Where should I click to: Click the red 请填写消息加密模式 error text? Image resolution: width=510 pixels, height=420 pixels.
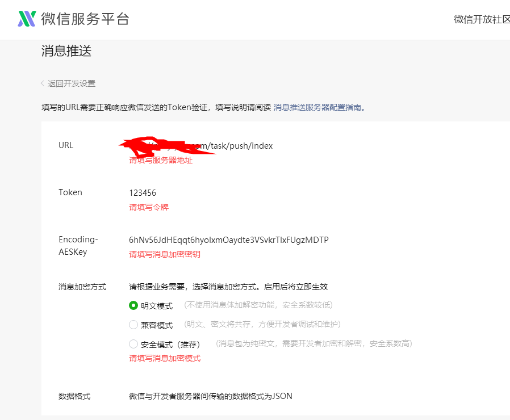point(165,358)
